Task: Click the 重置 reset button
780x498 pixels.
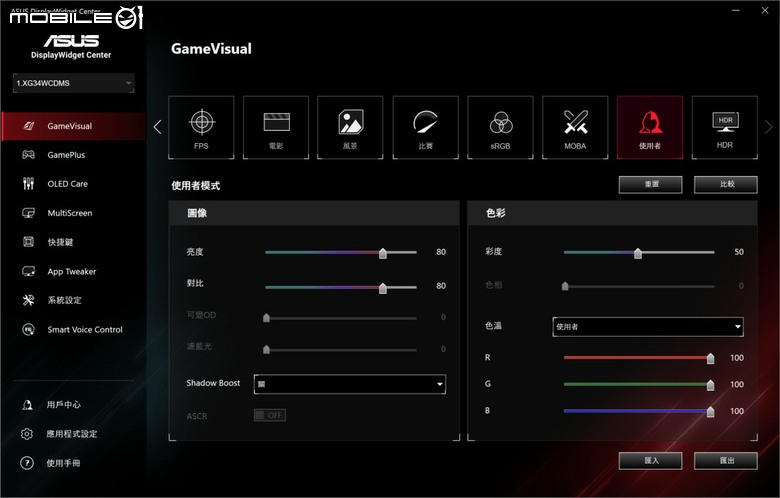Action: click(651, 185)
